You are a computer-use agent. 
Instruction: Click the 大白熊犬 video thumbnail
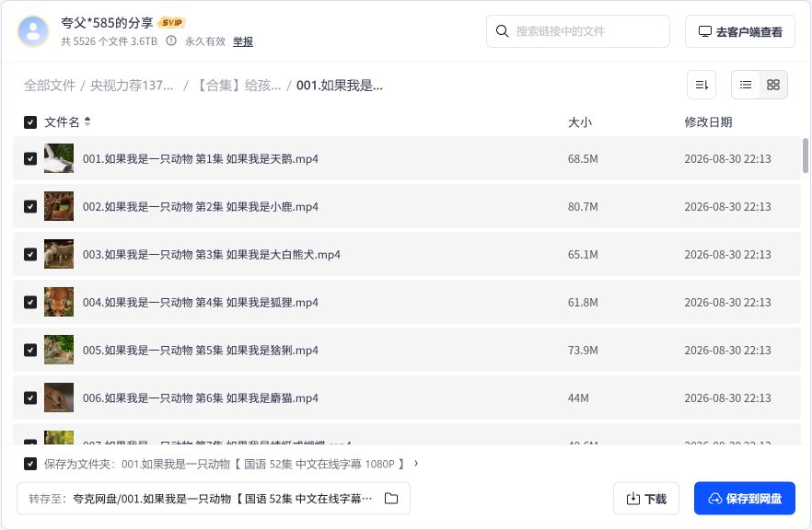(59, 254)
